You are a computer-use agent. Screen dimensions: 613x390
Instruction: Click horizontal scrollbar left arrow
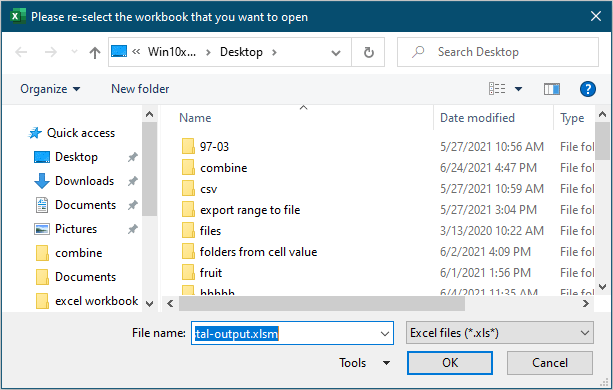[x=170, y=304]
